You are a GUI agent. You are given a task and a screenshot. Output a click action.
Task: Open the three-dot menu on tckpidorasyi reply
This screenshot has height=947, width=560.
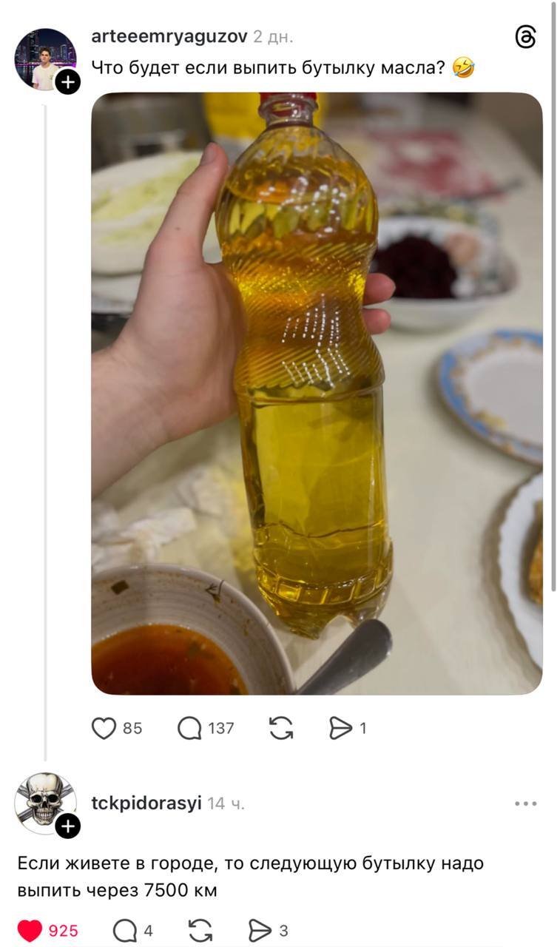tap(525, 803)
